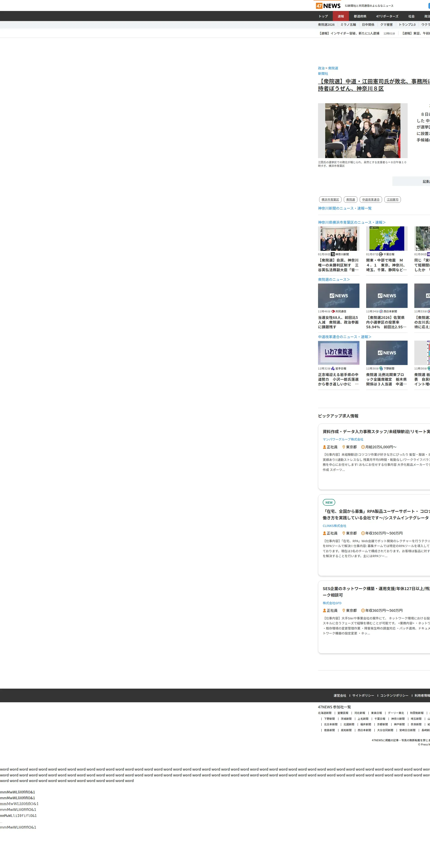Click the earthquake map article thumbnail
The height and width of the screenshot is (868, 430).
click(x=387, y=238)
